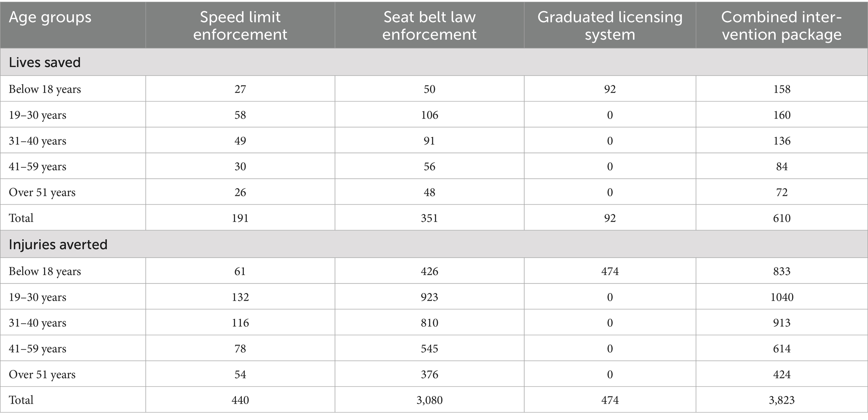Click cell with value 1040
Image resolution: width=868 pixels, height=420 pixels.
(782, 297)
